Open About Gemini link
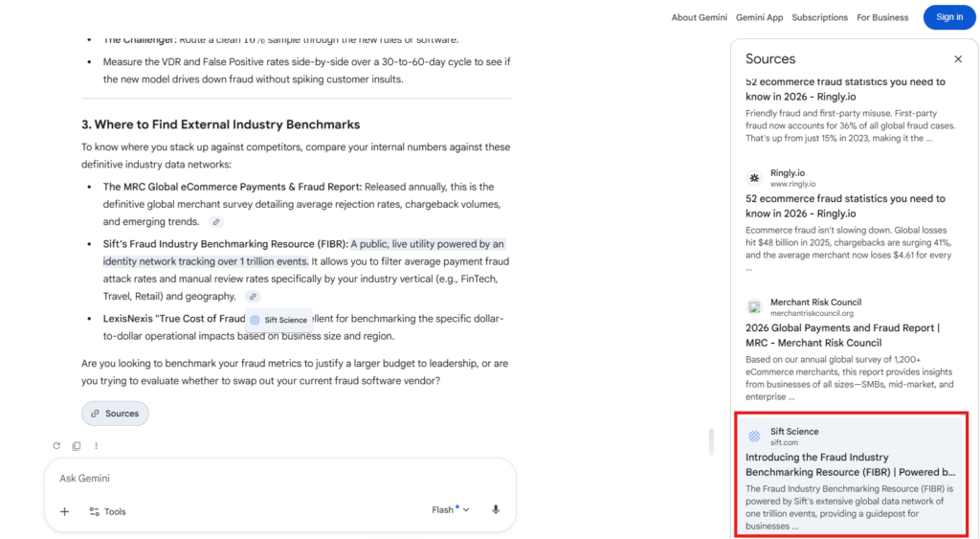Image resolution: width=980 pixels, height=539 pixels. coord(699,17)
